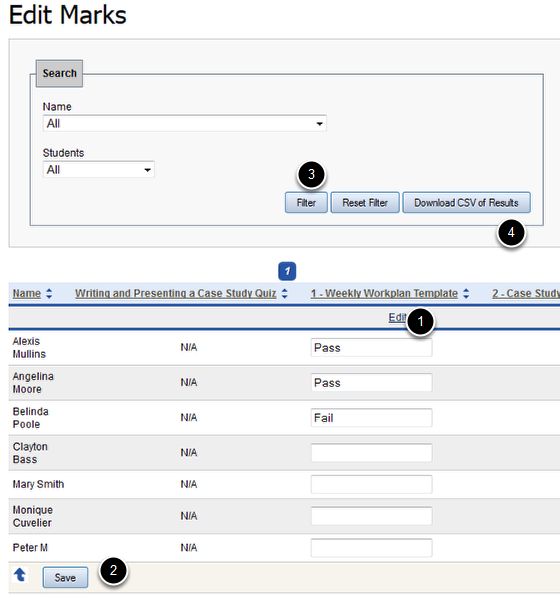Click the empty mark field for Mary Smith
Viewport: 560px width, 595px height.
pyautogui.click(x=371, y=484)
